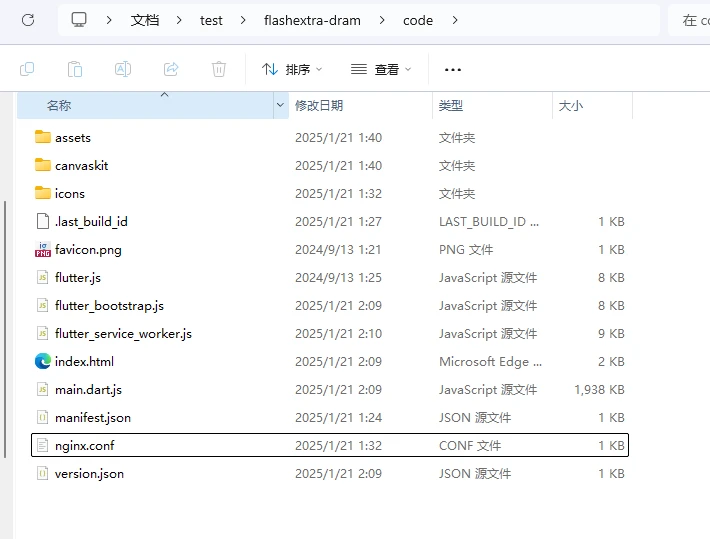710x539 pixels.
Task: Sort by 修改日期 column header
Action: [360, 105]
